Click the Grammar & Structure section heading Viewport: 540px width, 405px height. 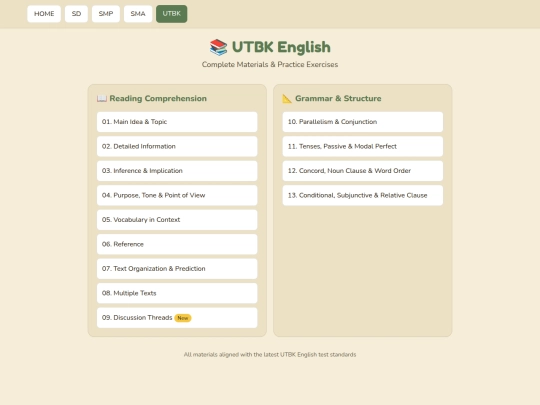click(338, 98)
